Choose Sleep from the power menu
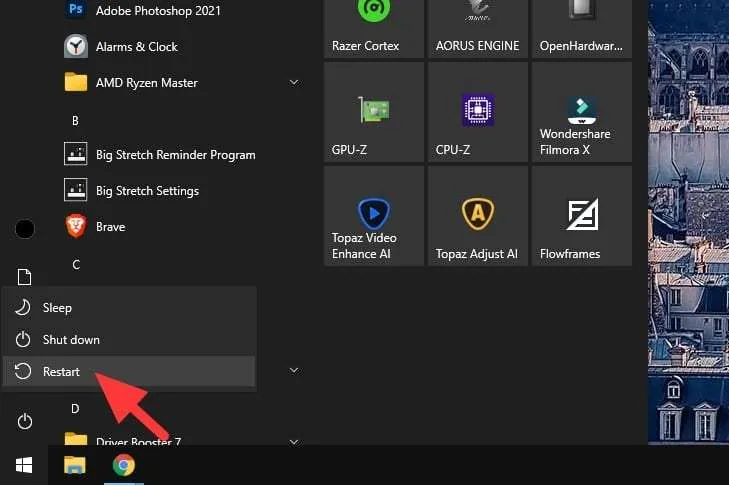The width and height of the screenshot is (729, 485). pyautogui.click(x=129, y=307)
